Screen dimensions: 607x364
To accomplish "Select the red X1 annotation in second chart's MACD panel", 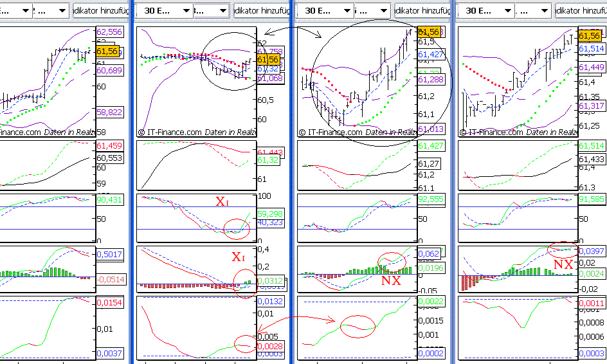I will 239,257.
